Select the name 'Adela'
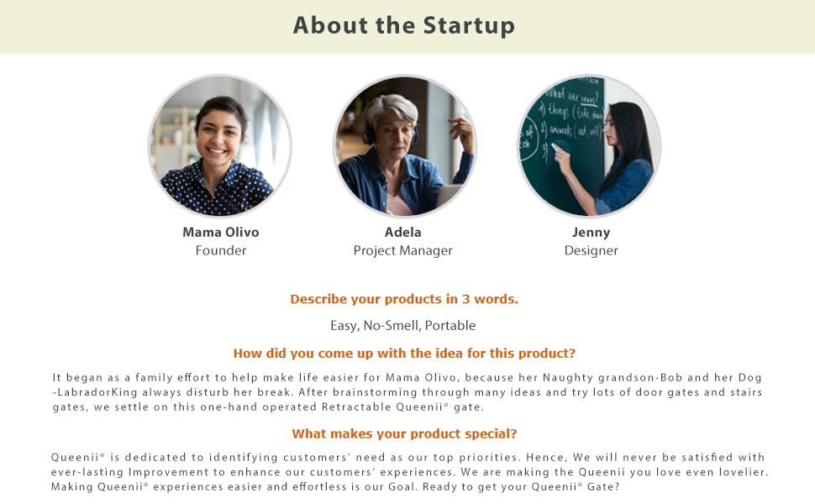This screenshot has width=815, height=504. point(403,232)
